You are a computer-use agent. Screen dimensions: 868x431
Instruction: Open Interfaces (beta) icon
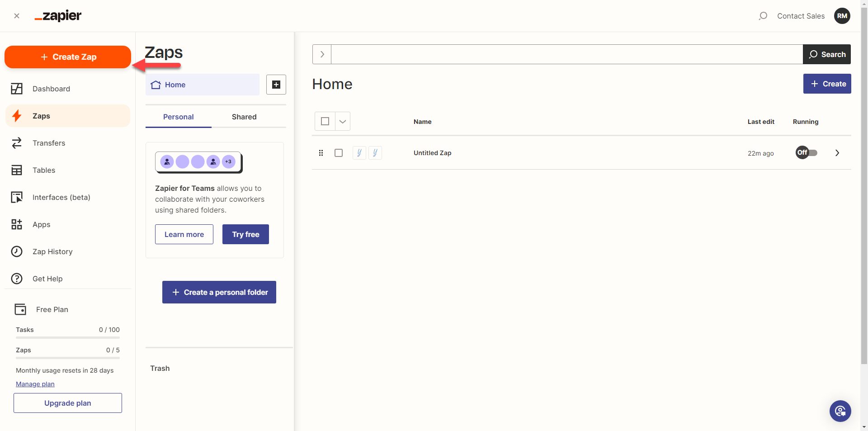pyautogui.click(x=17, y=197)
